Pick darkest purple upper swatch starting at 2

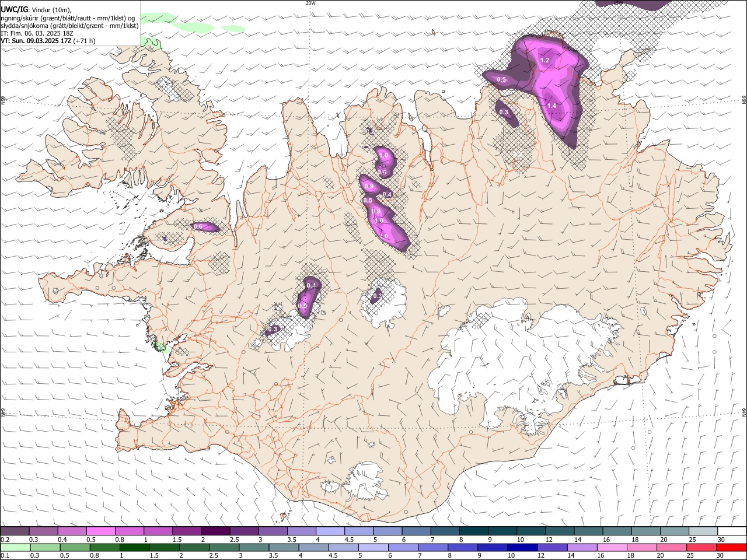tap(215, 531)
